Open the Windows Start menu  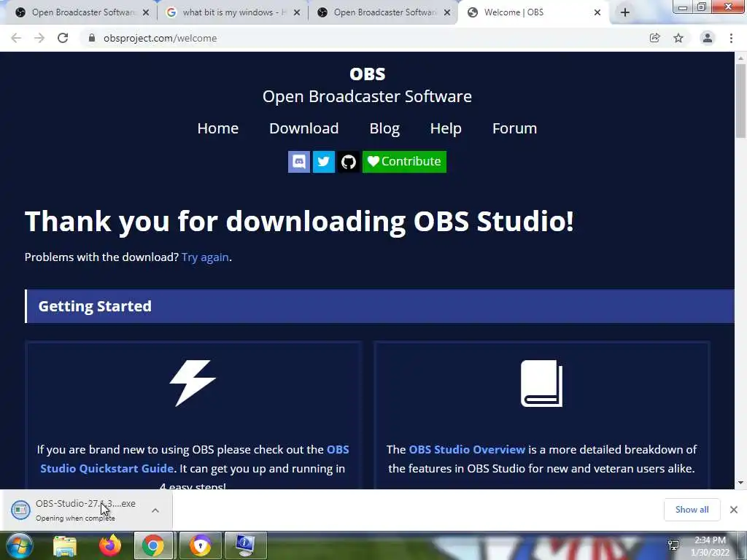point(20,545)
